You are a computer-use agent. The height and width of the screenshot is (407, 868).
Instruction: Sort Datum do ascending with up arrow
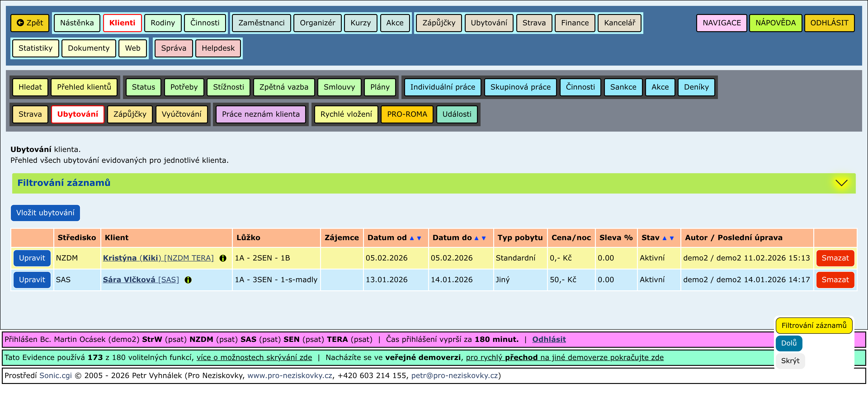(476, 238)
